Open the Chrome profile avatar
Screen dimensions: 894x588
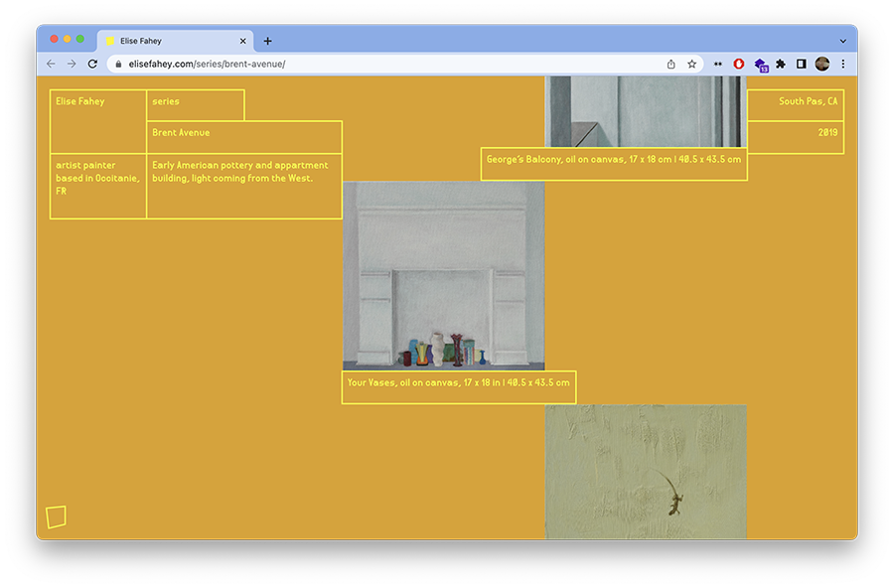pyautogui.click(x=821, y=64)
